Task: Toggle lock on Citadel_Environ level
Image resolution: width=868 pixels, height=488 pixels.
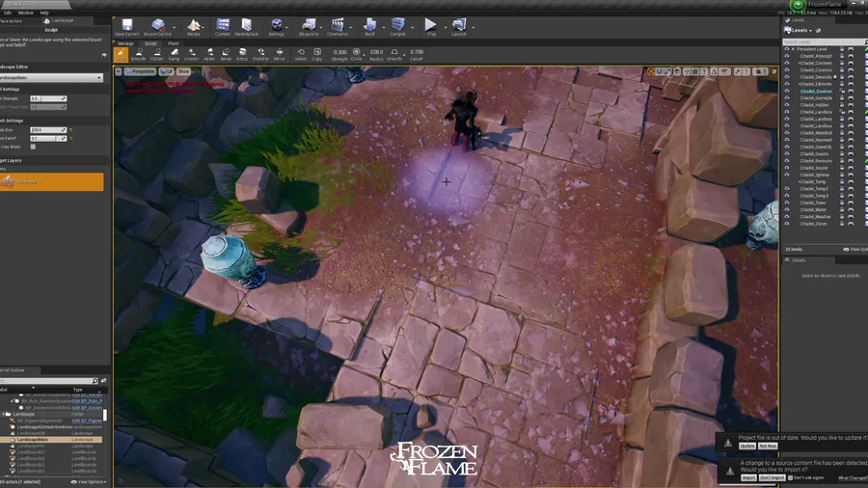Action: click(842, 91)
